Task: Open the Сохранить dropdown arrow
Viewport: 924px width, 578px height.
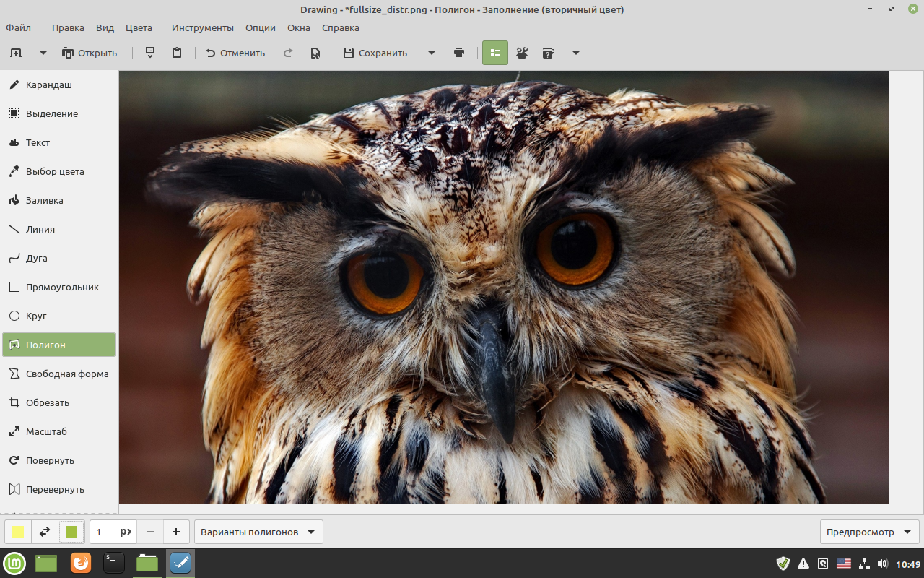Action: [431, 52]
